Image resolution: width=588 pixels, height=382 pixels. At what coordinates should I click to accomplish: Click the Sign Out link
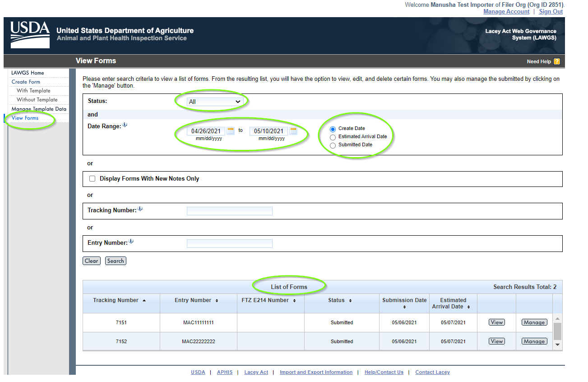point(551,12)
